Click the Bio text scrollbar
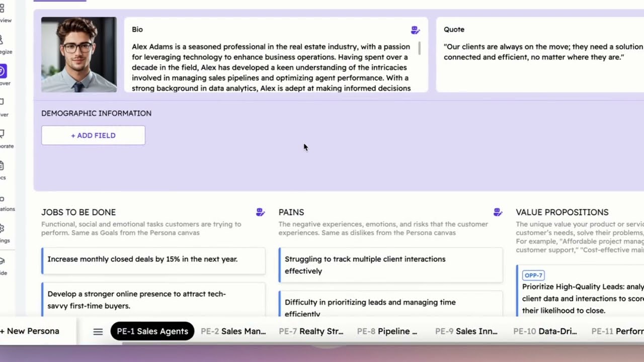 pyautogui.click(x=420, y=49)
